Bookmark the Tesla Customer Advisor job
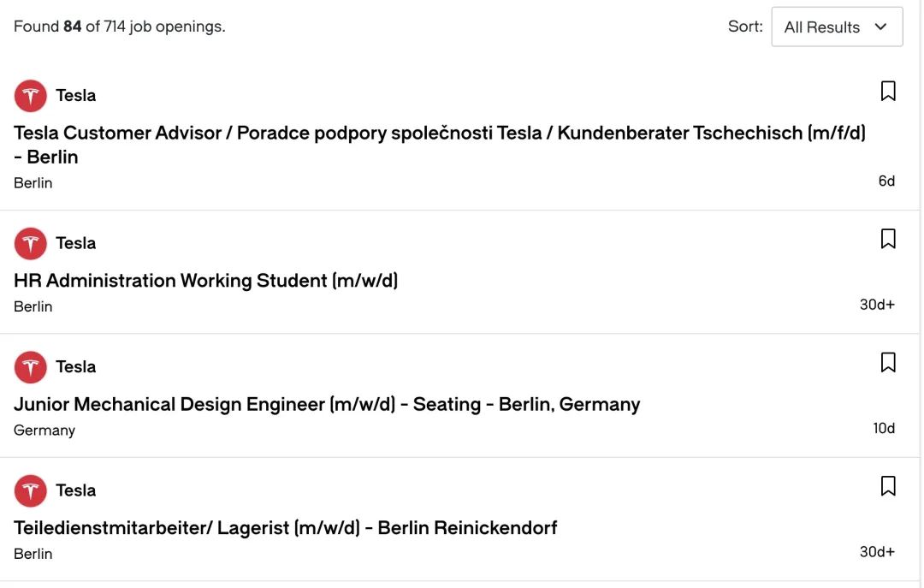 tap(888, 92)
